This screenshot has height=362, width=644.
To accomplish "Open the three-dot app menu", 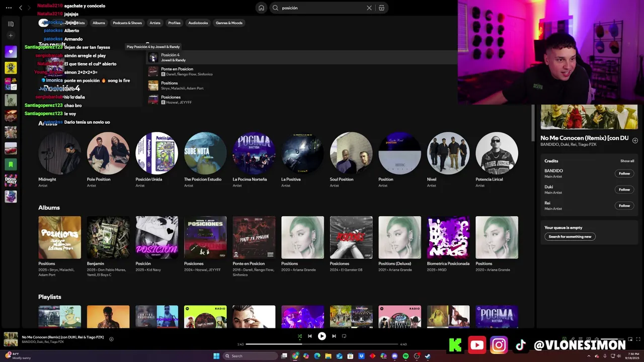I will [x=9, y=8].
